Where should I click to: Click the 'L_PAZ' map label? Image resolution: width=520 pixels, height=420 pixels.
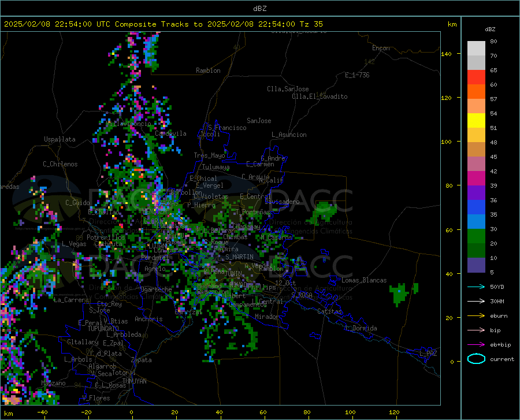(428, 354)
